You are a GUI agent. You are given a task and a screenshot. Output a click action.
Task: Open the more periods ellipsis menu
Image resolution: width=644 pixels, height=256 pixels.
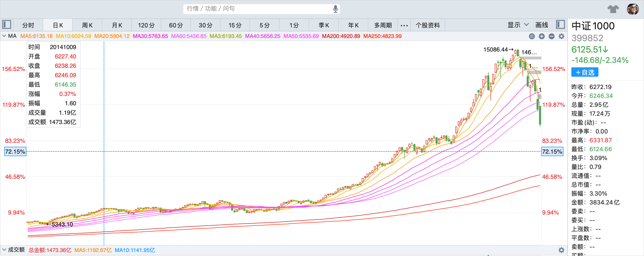[x=404, y=25]
